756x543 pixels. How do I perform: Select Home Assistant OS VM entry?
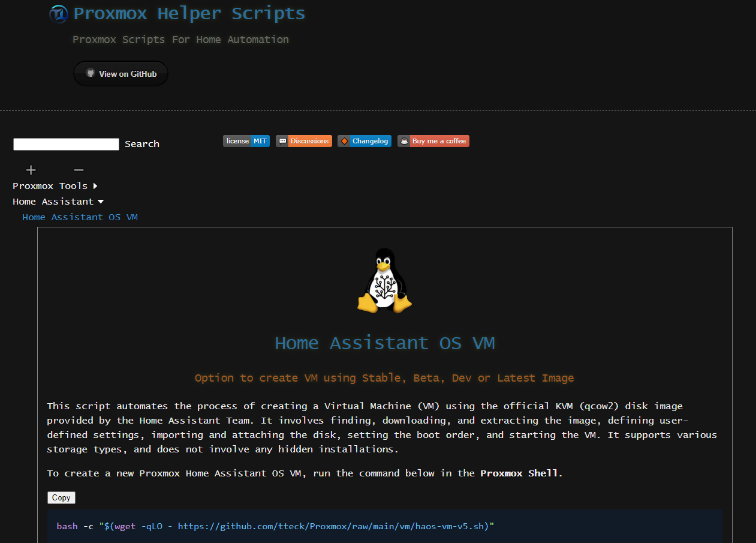(80, 217)
